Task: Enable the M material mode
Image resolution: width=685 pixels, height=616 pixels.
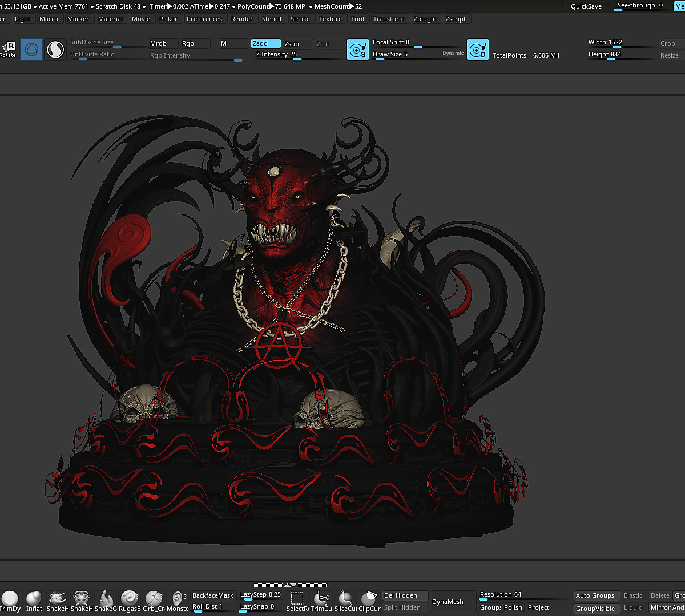Action: tap(233, 43)
